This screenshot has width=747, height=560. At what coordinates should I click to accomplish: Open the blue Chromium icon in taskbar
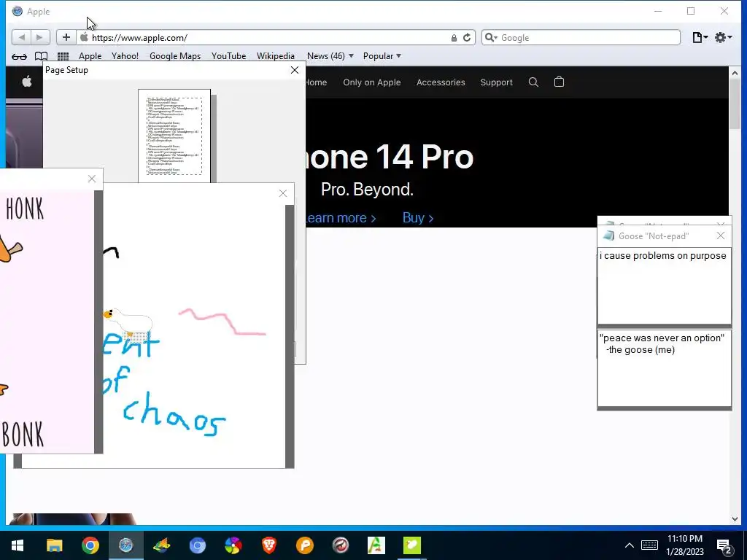point(197,545)
